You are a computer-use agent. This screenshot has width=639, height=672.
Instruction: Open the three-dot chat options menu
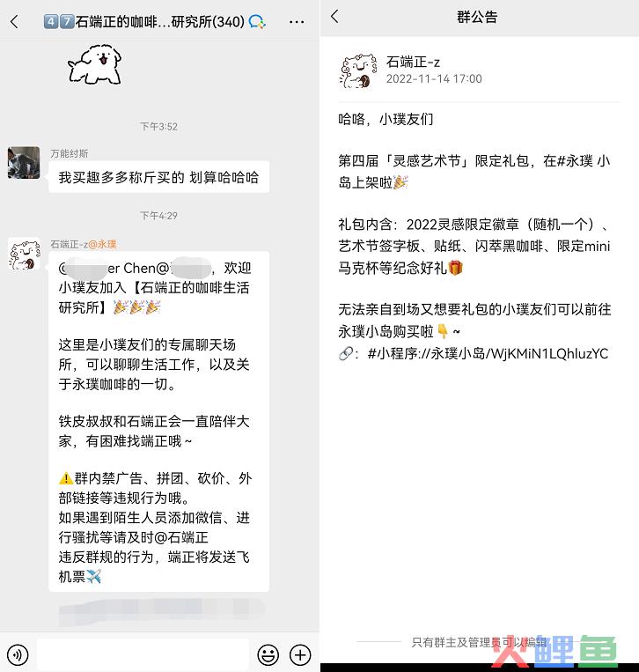click(297, 21)
